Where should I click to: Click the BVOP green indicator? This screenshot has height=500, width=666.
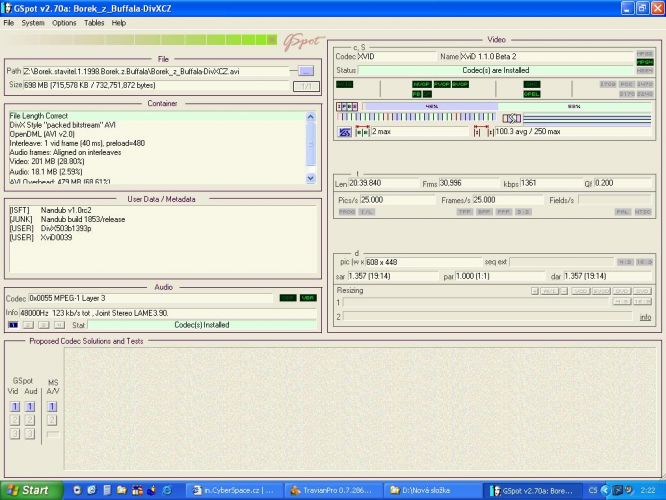pos(460,85)
